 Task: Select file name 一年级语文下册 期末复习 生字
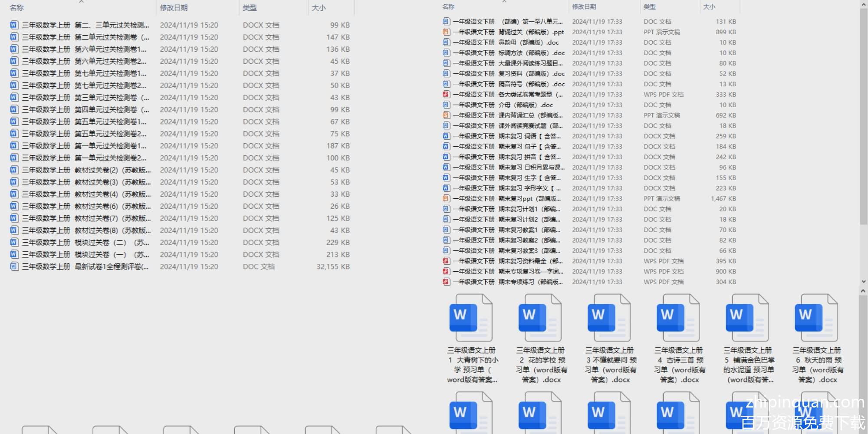(507, 178)
